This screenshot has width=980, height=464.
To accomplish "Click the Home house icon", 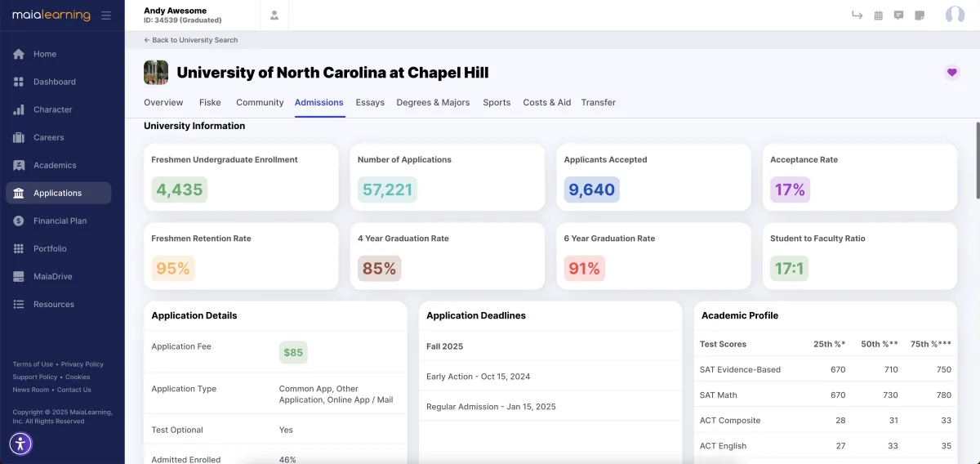I will coord(19,54).
